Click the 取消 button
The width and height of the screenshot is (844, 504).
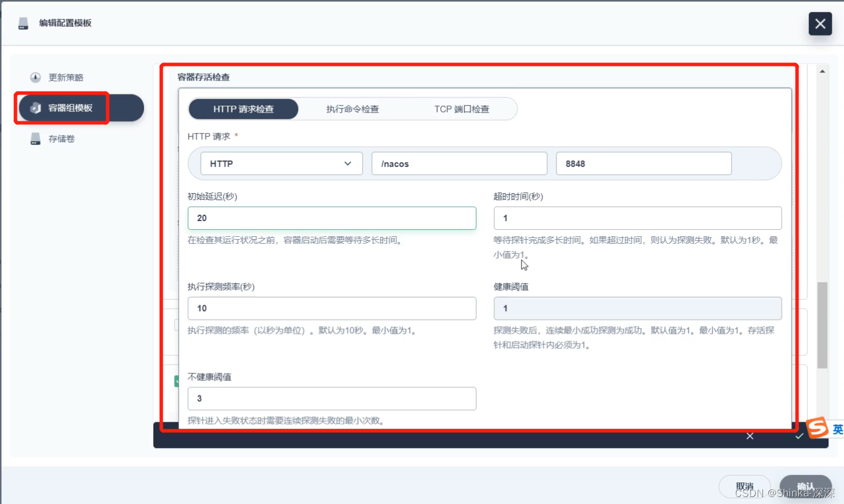point(745,487)
